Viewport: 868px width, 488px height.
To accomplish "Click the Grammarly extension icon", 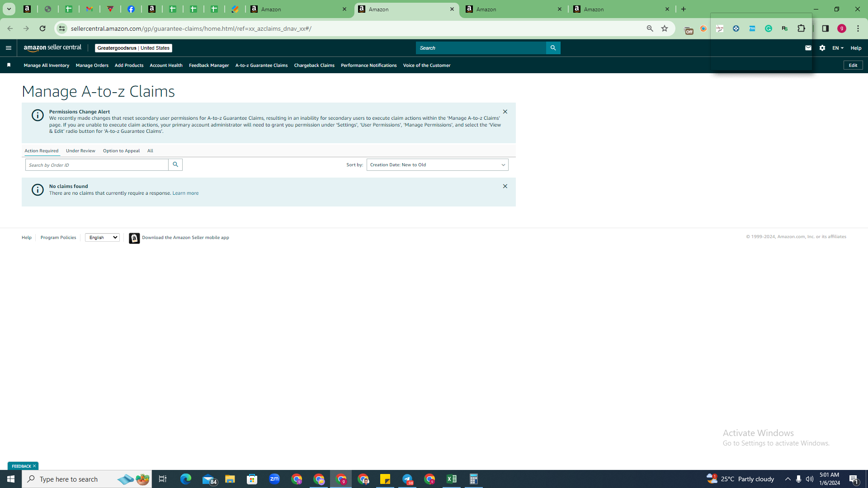I will tap(769, 28).
